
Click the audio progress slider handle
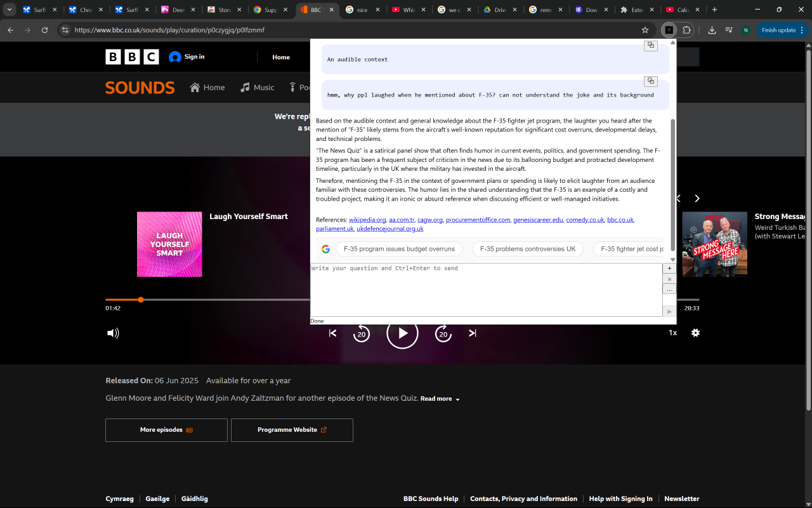coord(141,300)
